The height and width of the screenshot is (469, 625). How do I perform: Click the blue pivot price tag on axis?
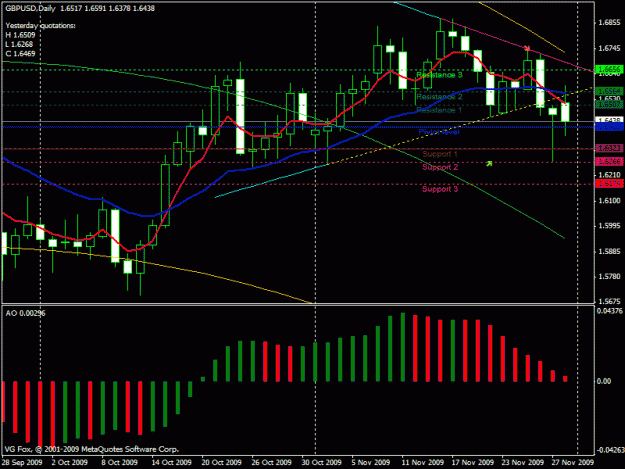click(x=609, y=127)
